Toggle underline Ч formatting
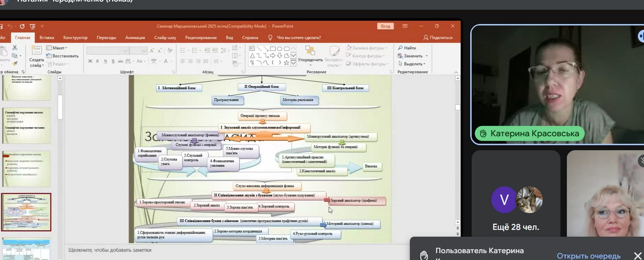The width and height of the screenshot is (644, 260). 105,61
